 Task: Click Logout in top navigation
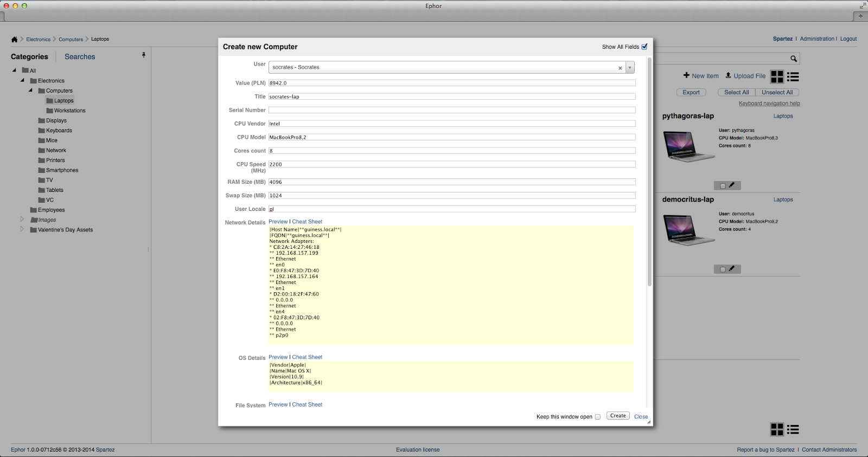(848, 39)
